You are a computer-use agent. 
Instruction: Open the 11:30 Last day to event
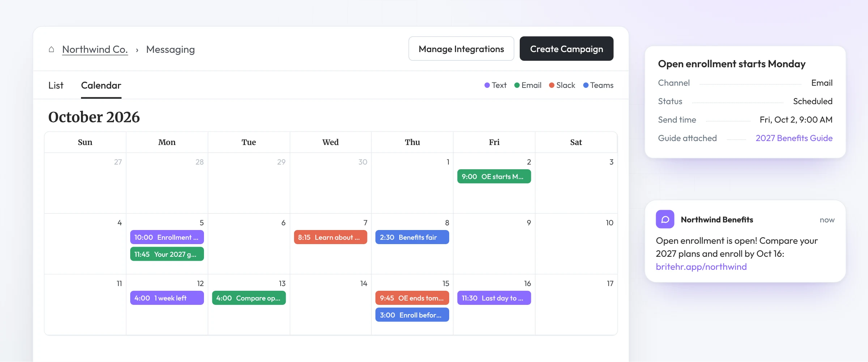click(x=494, y=298)
